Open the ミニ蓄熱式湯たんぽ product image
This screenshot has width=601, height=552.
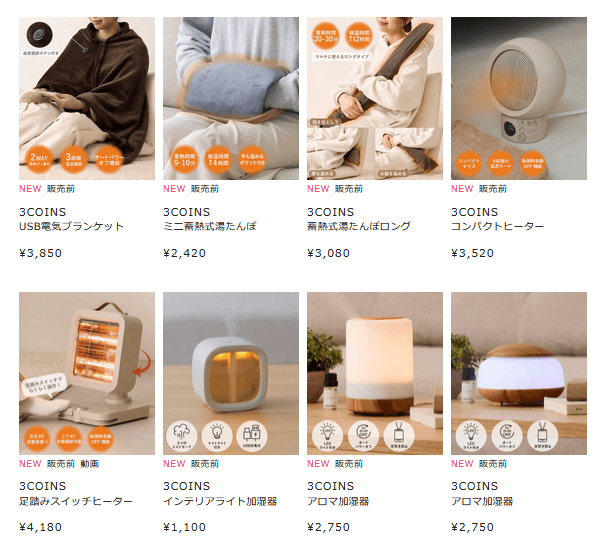pos(231,98)
